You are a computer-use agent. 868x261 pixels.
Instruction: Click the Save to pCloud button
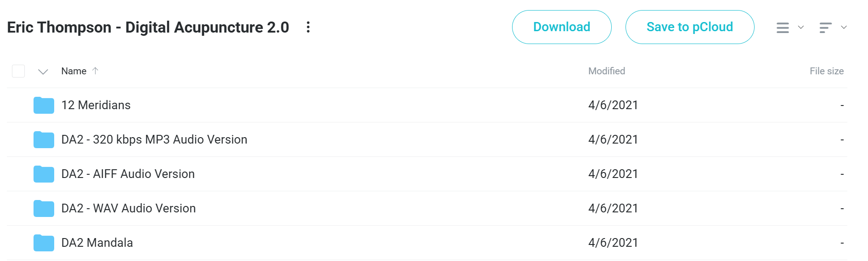pyautogui.click(x=690, y=27)
